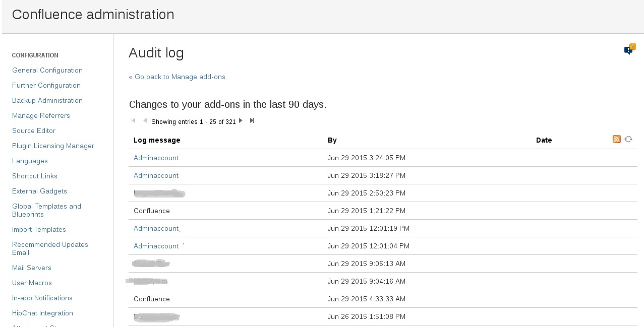Jump to last page of log entries
This screenshot has width=644, height=327.
tap(252, 120)
